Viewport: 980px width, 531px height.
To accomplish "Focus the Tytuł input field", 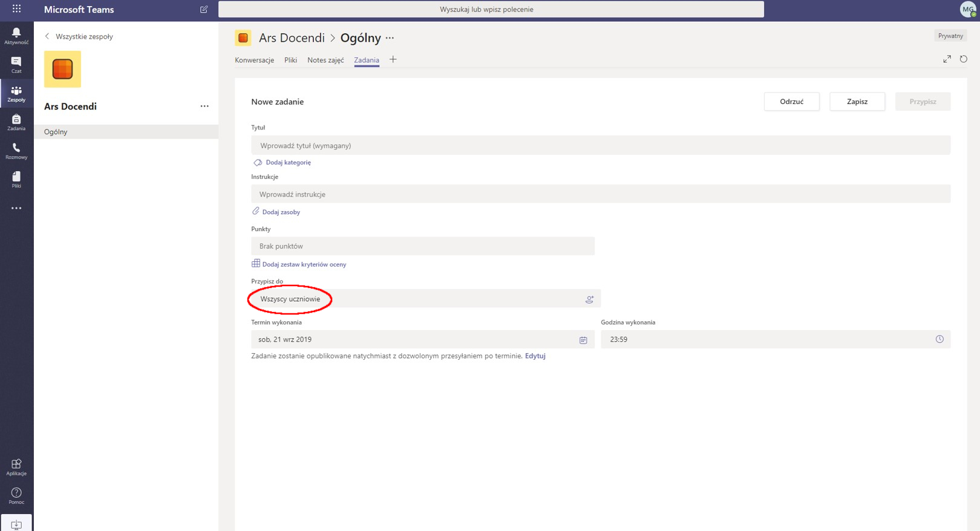I will pos(601,145).
